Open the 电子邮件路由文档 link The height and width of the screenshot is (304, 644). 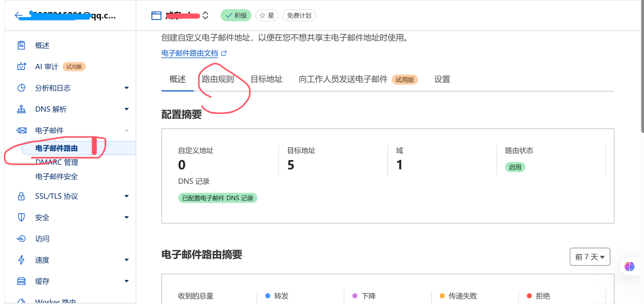coord(190,53)
